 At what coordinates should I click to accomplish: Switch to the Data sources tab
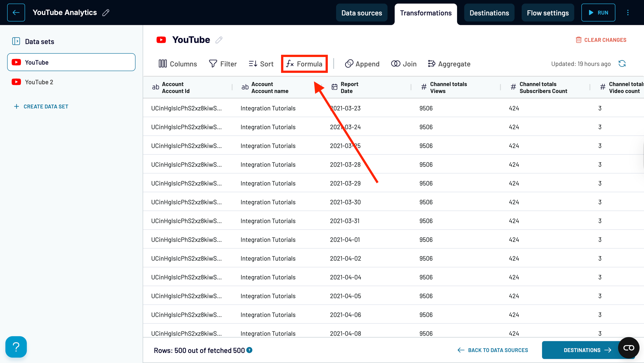(x=361, y=13)
